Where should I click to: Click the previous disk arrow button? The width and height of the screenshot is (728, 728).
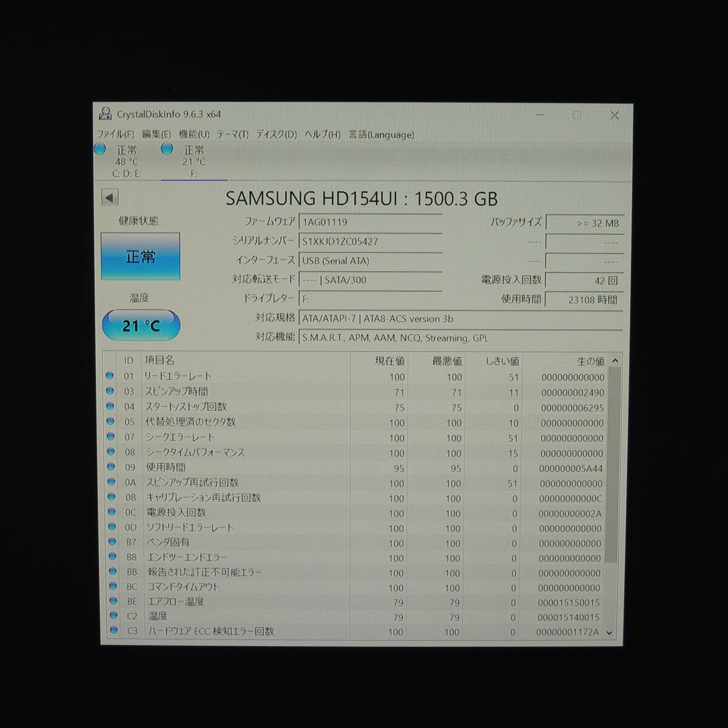pos(109,197)
